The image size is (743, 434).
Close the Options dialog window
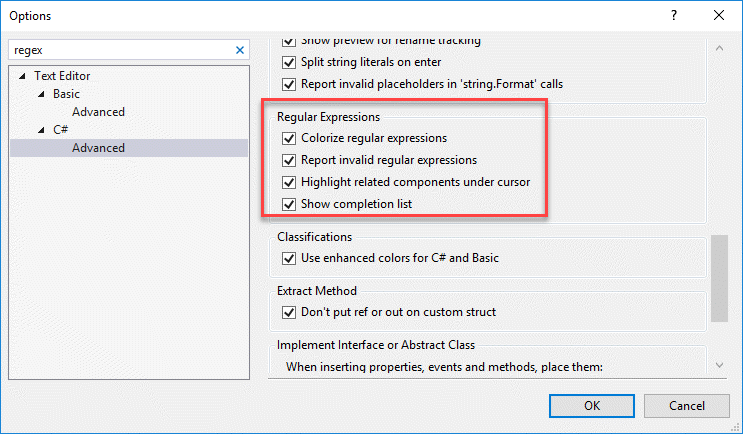point(719,16)
